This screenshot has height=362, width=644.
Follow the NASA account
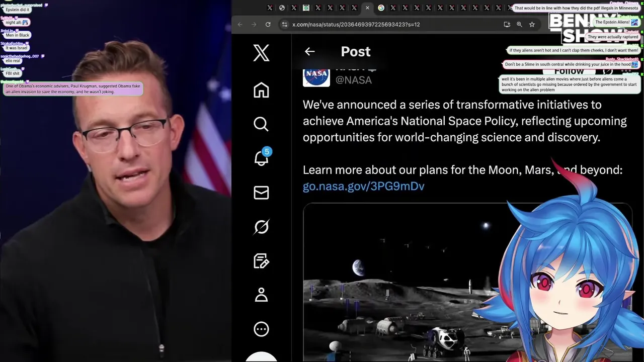[x=569, y=71]
